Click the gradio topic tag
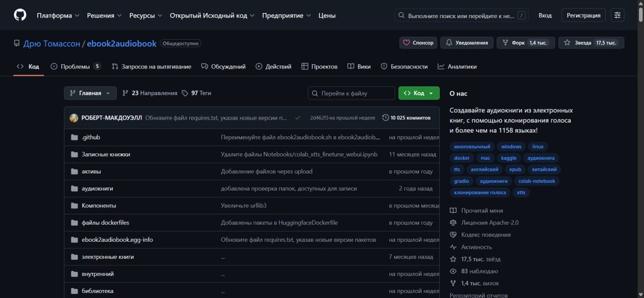The image size is (644, 298). [x=461, y=181]
